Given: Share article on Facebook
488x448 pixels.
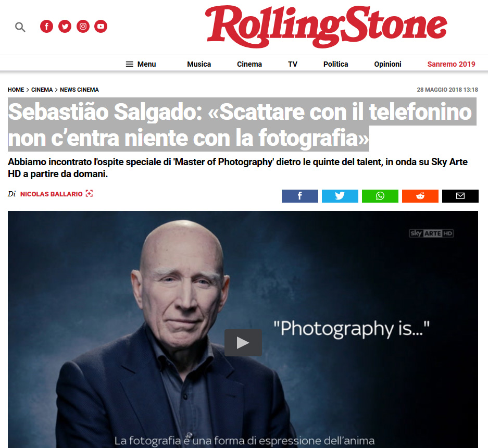Looking at the screenshot, I should tap(299, 196).
